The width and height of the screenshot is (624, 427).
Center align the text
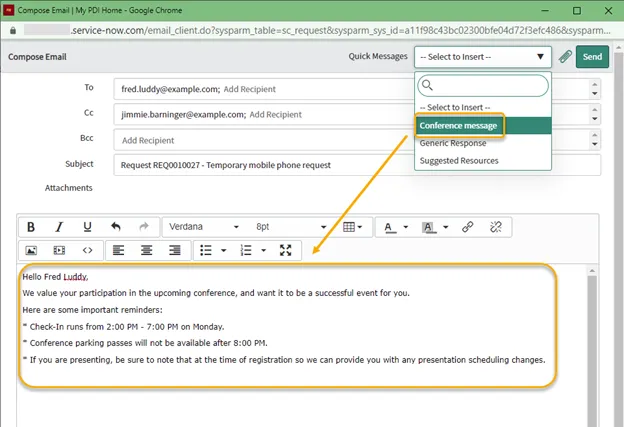click(146, 250)
